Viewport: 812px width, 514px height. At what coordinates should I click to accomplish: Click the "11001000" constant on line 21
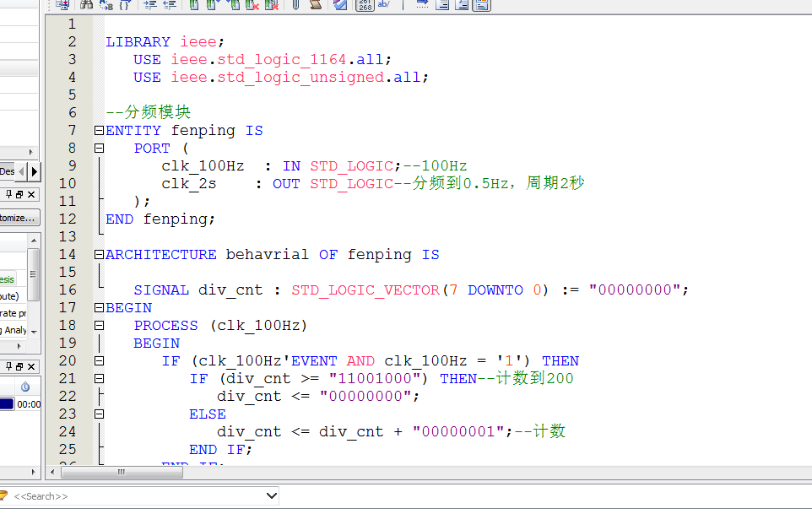tap(375, 378)
